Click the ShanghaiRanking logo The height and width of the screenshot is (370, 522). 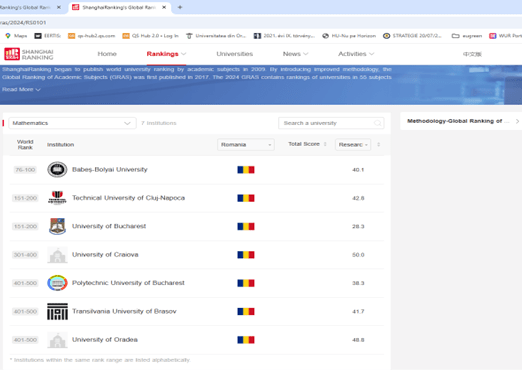29,54
